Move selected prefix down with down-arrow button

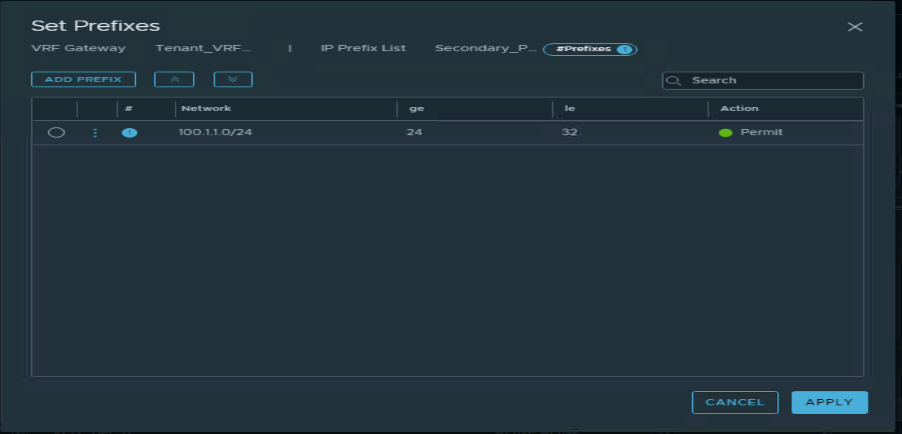pos(233,79)
